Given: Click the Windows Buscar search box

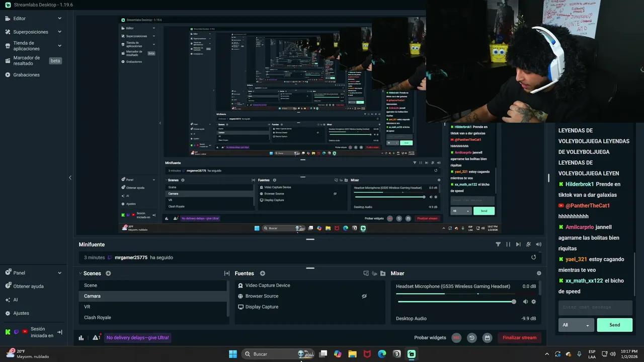Looking at the screenshot, I should pos(278,354).
